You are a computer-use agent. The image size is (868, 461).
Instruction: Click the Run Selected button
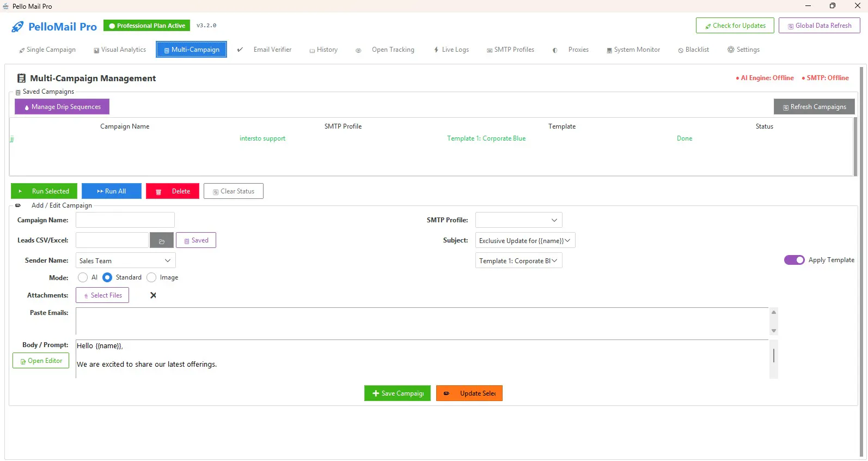(x=44, y=191)
